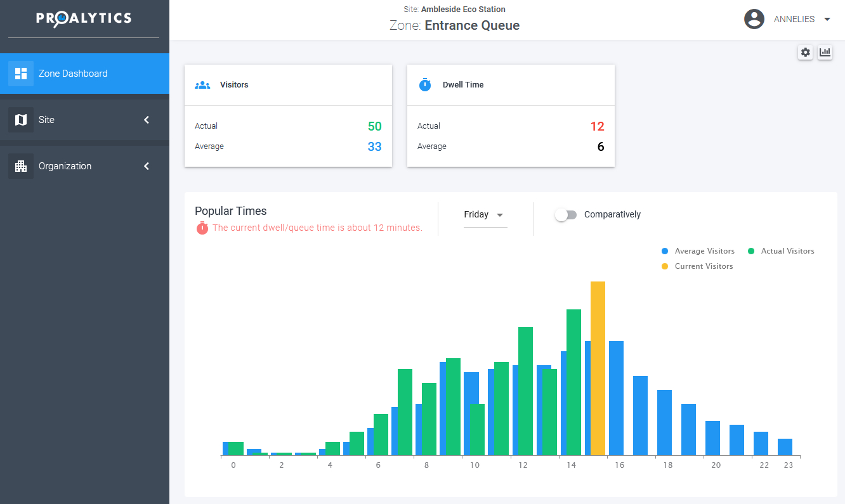Click the Visitors average value 33
Image resolution: width=845 pixels, height=504 pixels.
click(x=375, y=146)
